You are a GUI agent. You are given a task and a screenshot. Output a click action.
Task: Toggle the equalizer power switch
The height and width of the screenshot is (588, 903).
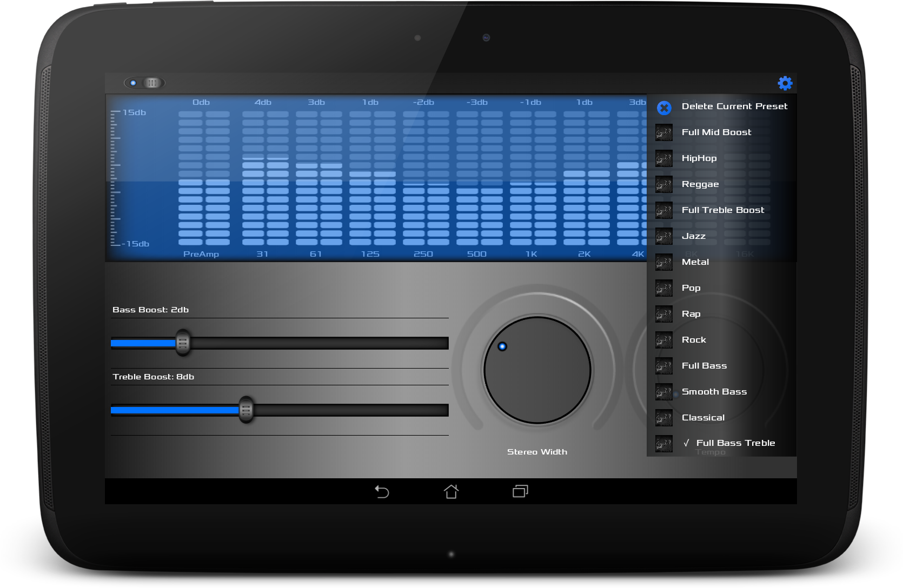click(144, 83)
